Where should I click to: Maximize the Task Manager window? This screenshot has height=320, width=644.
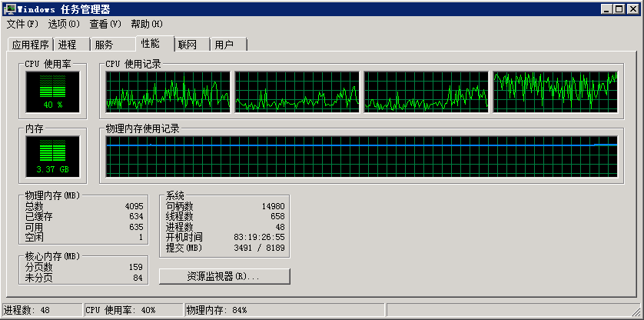tap(619, 9)
